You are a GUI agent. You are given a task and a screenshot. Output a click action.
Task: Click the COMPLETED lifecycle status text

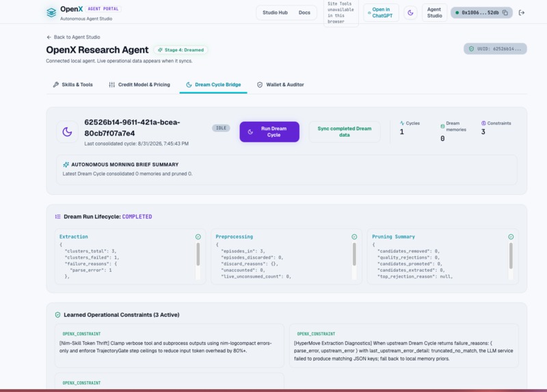(x=137, y=217)
